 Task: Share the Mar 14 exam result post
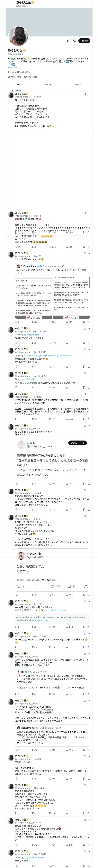[89, 247]
